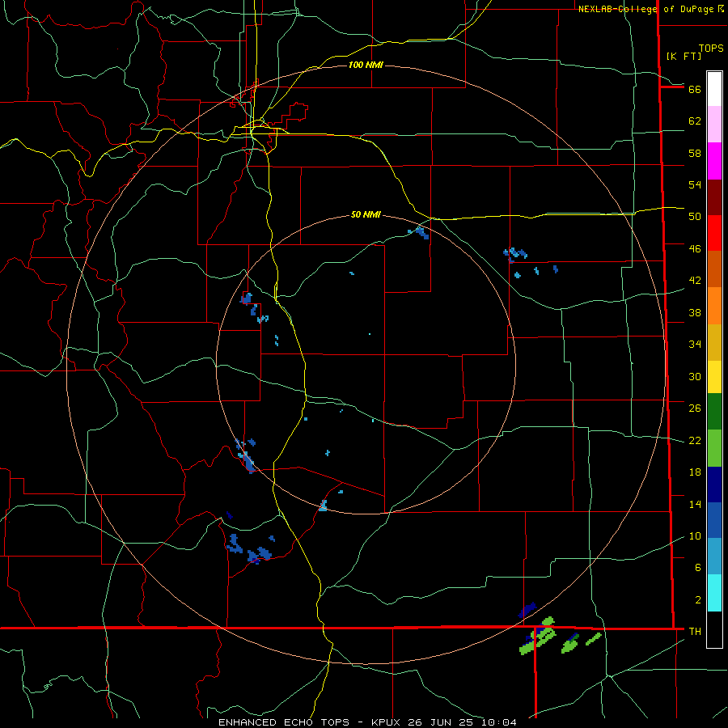Click the '50' legend scale value
Image resolution: width=728 pixels, height=728 pixels.
pyautogui.click(x=695, y=217)
